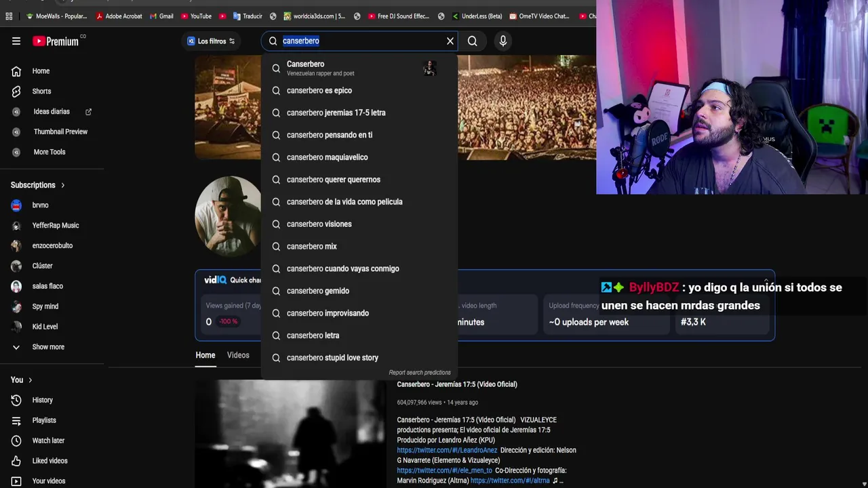868x488 pixels.
Task: Select suggestion canserbero pensando en ti
Action: click(359, 135)
